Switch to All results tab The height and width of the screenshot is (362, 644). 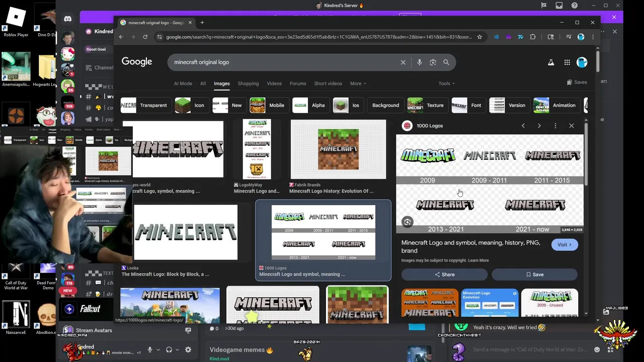[x=203, y=83]
